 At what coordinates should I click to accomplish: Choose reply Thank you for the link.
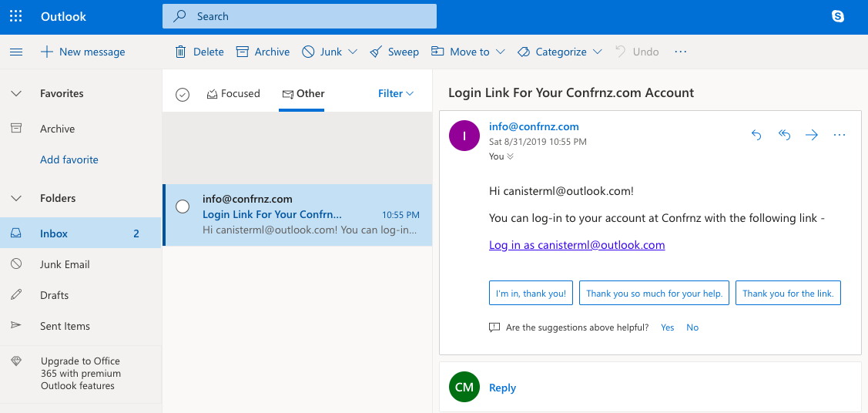tap(789, 294)
